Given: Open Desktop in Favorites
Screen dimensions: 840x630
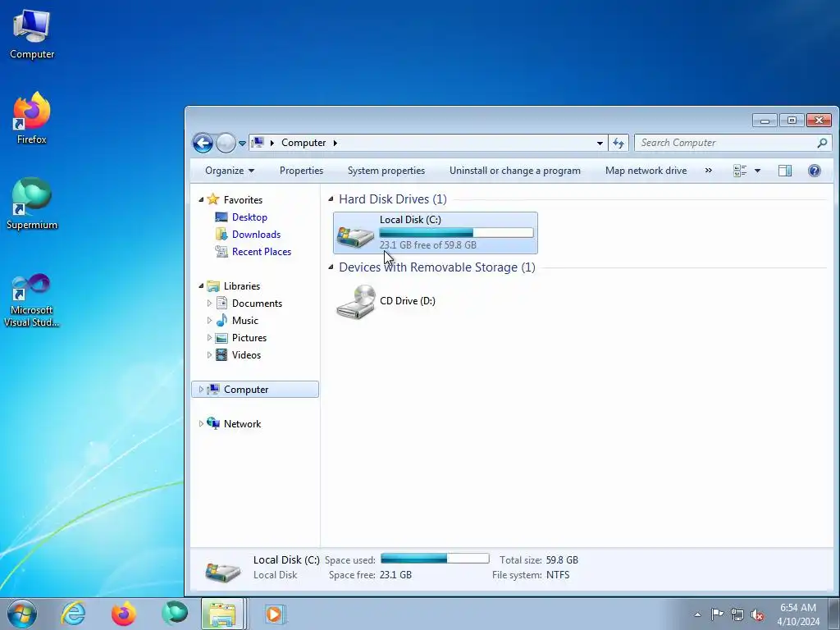Looking at the screenshot, I should click(249, 217).
